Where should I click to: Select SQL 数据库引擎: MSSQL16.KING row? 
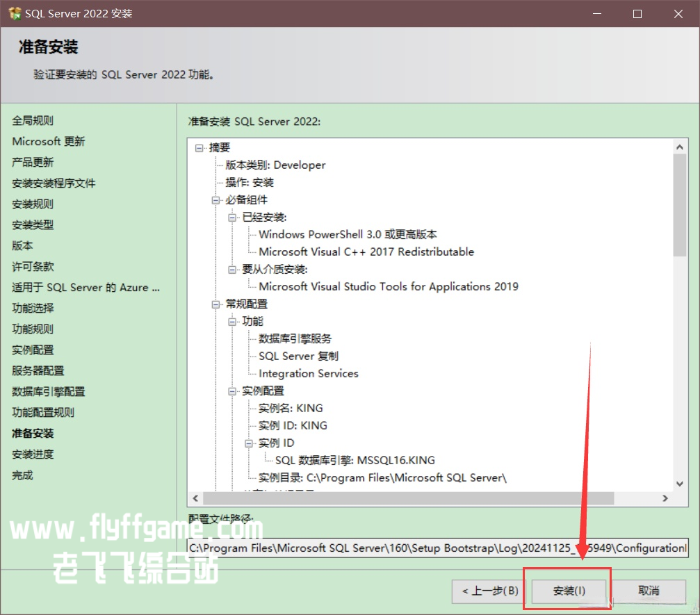point(355,461)
